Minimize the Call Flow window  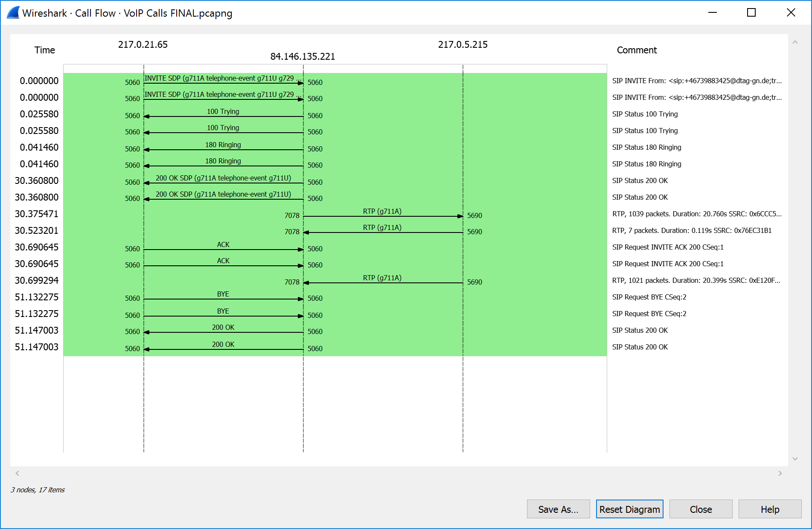click(713, 13)
